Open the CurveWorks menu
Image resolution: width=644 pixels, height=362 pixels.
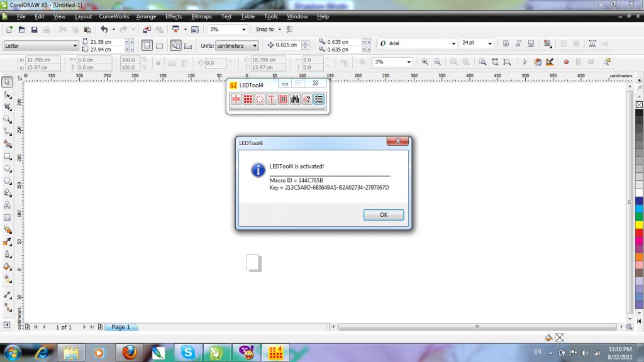tap(114, 17)
